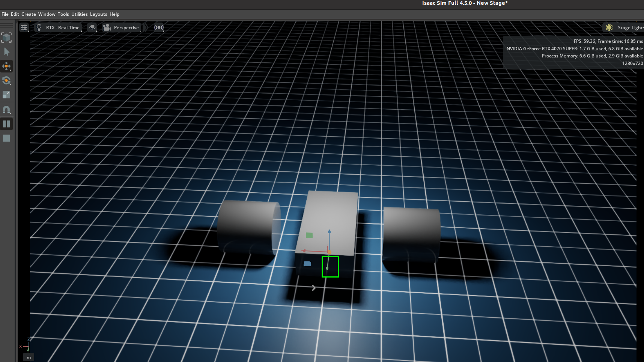644x362 pixels.
Task: Open the Edit menu
Action: point(15,14)
